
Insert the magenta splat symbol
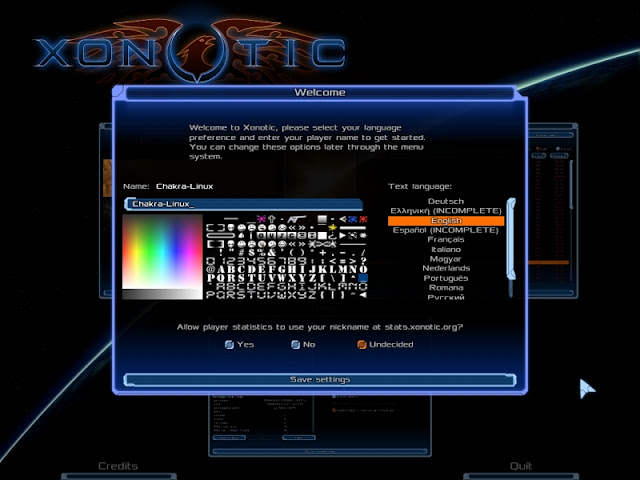click(261, 219)
